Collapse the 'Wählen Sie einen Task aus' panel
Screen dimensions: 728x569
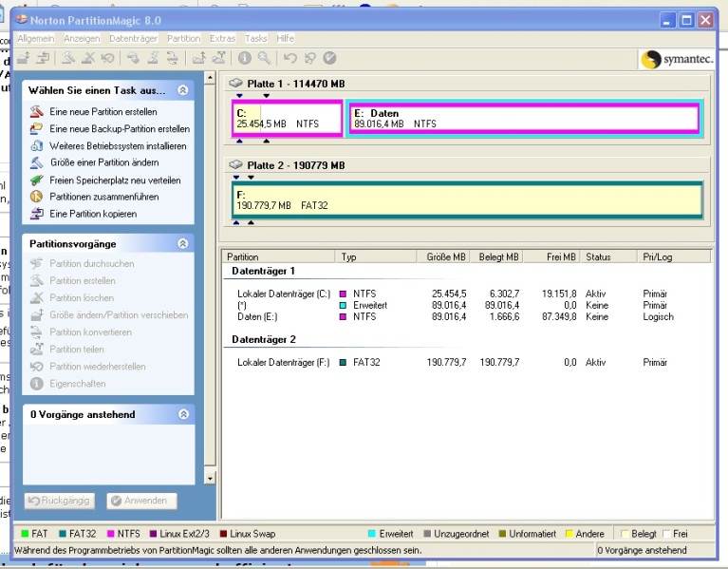[183, 90]
